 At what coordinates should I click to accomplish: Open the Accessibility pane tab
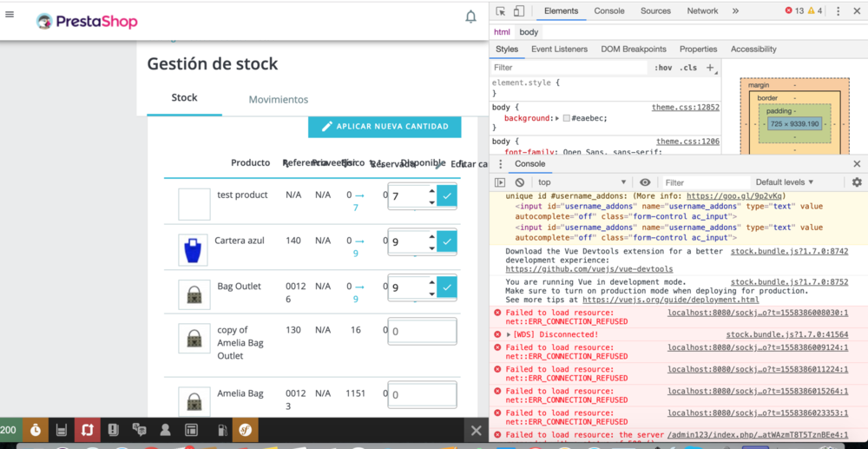click(x=753, y=50)
